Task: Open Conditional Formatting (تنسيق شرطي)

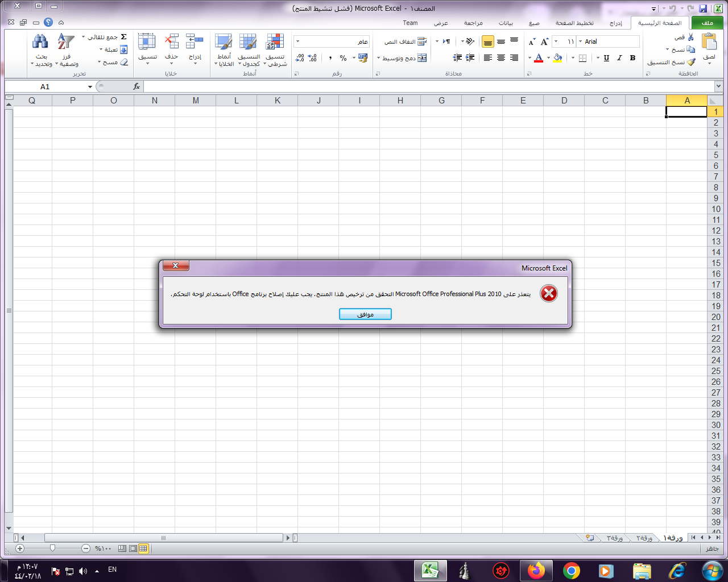Action: coord(275,51)
